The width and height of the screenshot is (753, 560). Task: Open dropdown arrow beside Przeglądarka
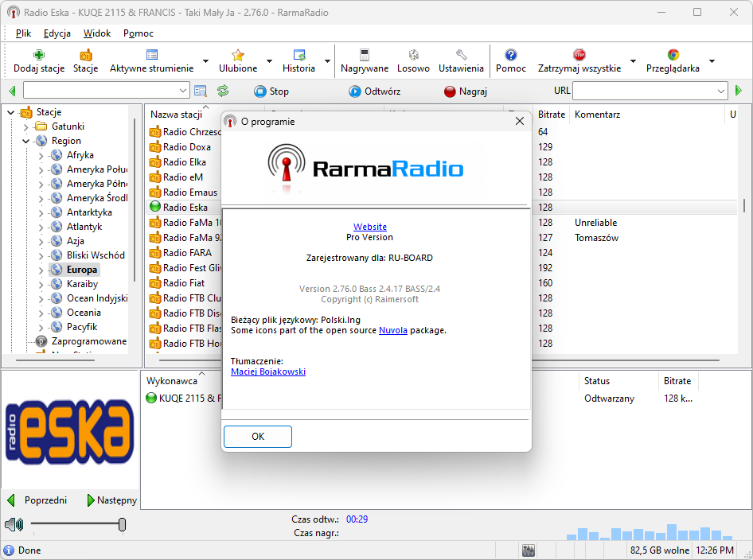pos(712,61)
